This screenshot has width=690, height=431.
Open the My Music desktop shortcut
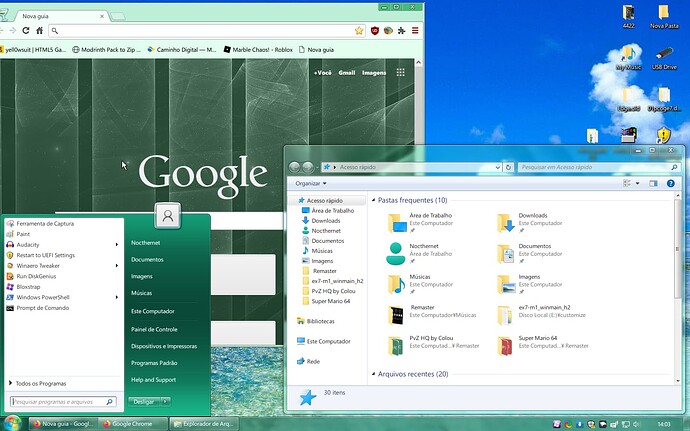628,58
